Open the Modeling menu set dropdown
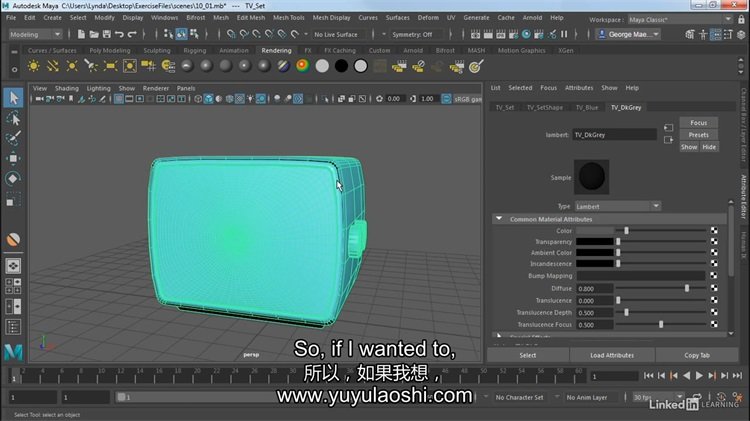Image resolution: width=750 pixels, height=421 pixels. tap(39, 34)
